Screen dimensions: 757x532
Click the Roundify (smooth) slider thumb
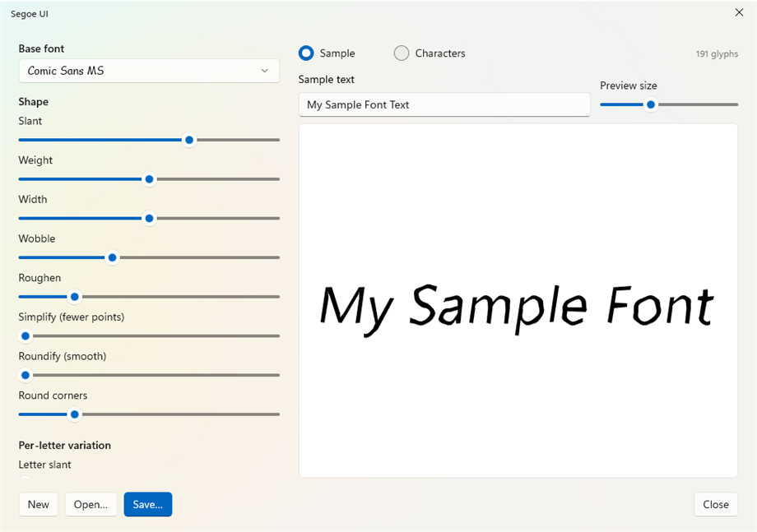point(26,375)
